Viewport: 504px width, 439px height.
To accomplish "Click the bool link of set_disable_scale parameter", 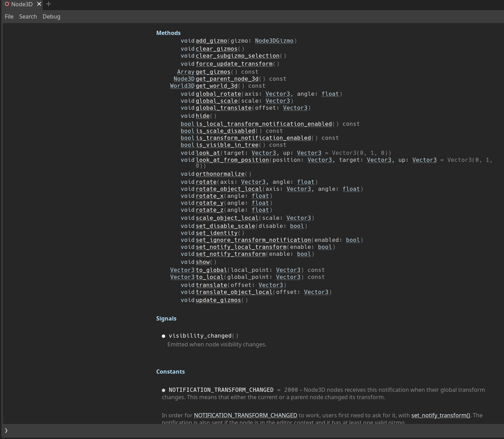I will 297,226.
